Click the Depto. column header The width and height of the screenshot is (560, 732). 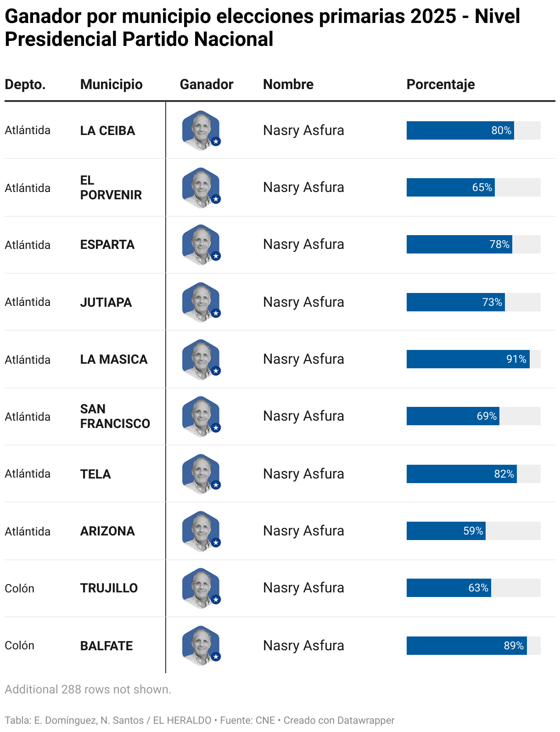click(x=25, y=84)
